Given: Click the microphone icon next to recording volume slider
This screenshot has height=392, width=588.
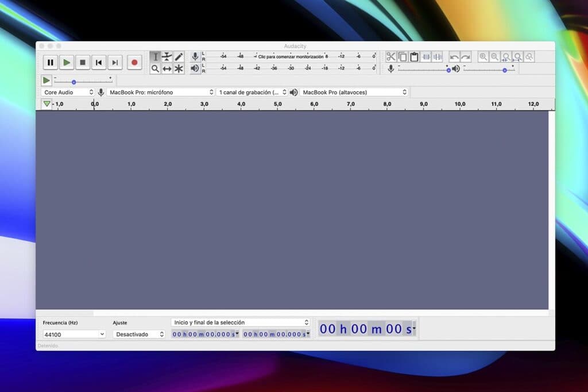Looking at the screenshot, I should point(390,69).
